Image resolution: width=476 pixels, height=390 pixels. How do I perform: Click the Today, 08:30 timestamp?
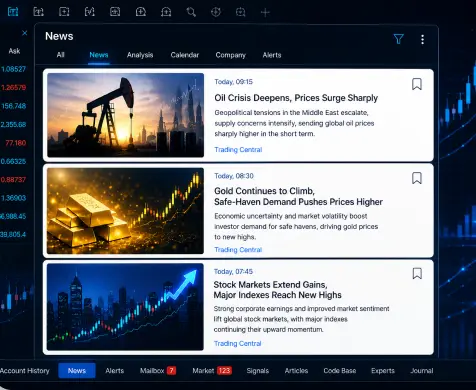[x=234, y=176]
